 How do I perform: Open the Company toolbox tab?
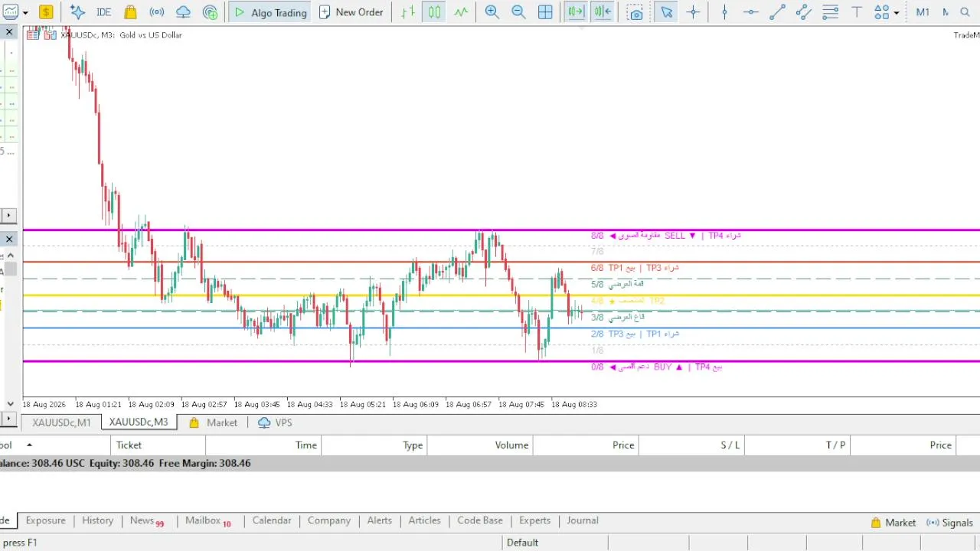329,520
